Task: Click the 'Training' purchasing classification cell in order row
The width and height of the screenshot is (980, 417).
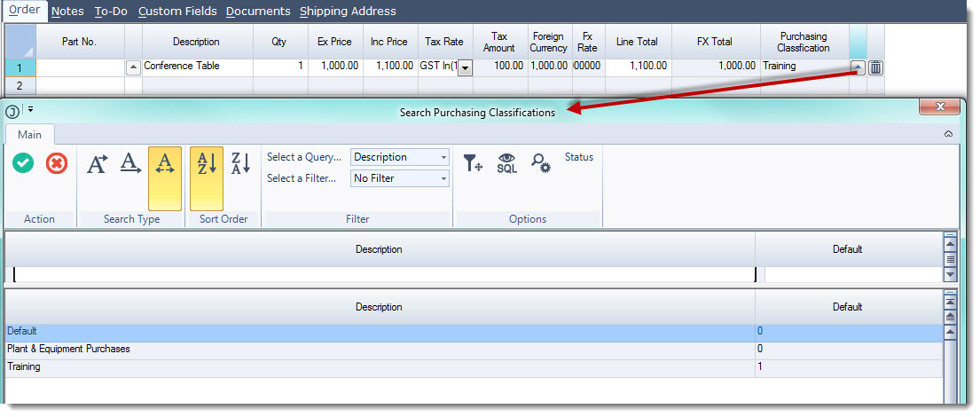Action: click(805, 67)
